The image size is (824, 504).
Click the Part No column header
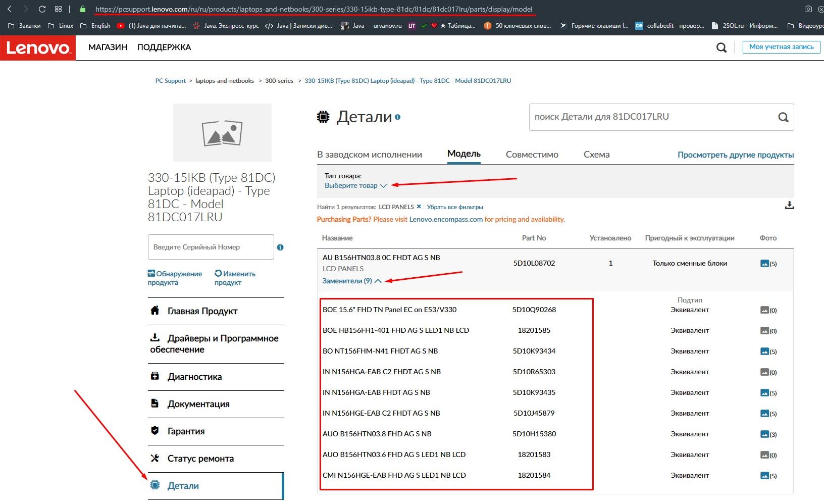pyautogui.click(x=534, y=238)
